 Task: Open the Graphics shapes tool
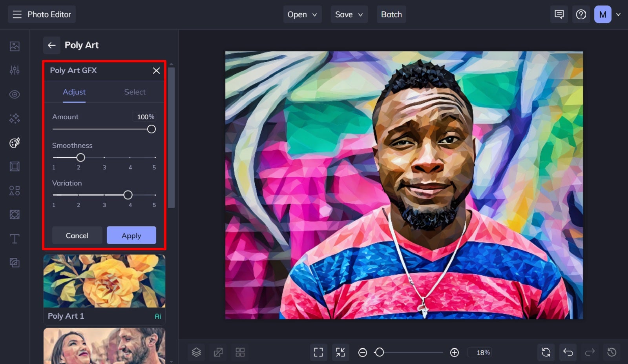(x=15, y=190)
